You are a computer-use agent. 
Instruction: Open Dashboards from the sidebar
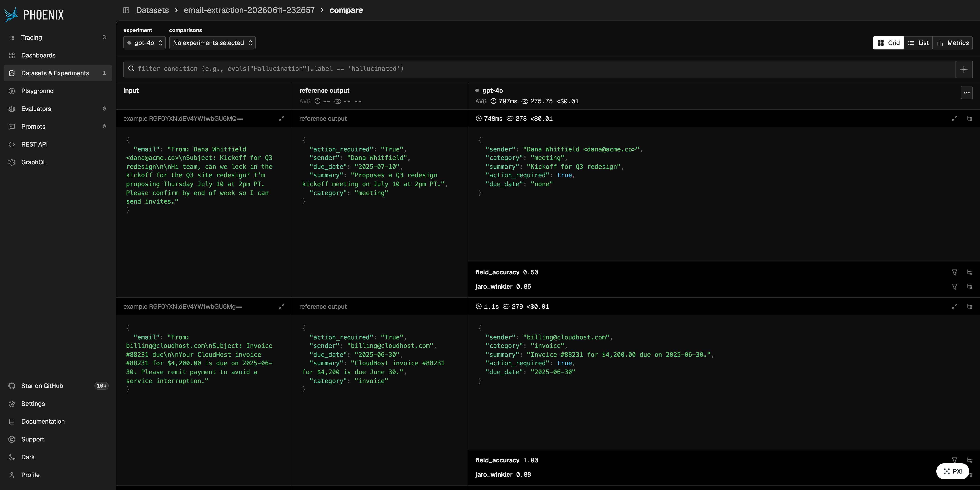[58, 55]
